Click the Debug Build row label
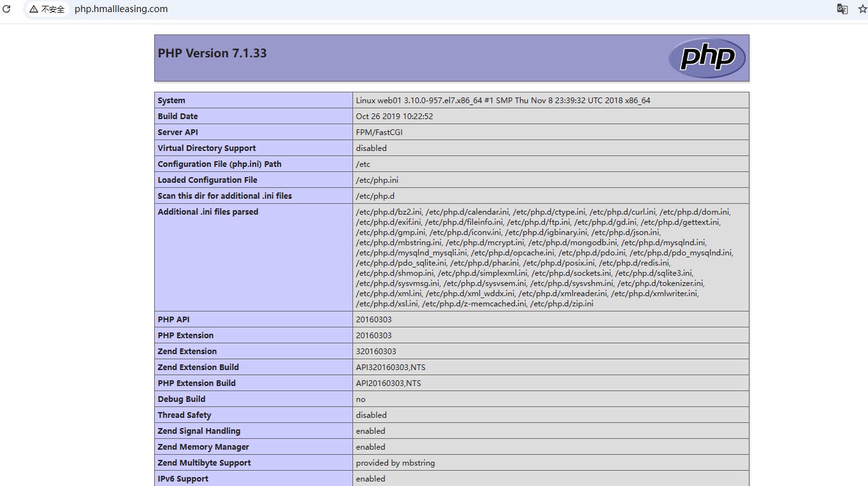The width and height of the screenshot is (868, 486). click(x=182, y=399)
